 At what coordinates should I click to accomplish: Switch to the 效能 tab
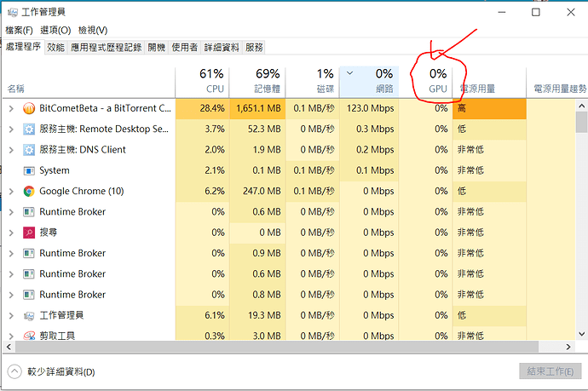point(55,48)
